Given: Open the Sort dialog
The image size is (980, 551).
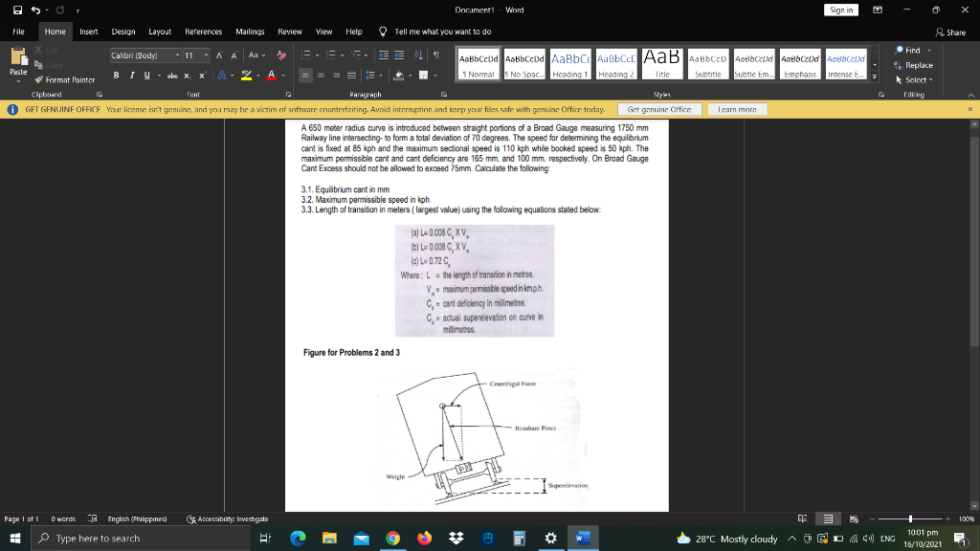Looking at the screenshot, I should 417,57.
